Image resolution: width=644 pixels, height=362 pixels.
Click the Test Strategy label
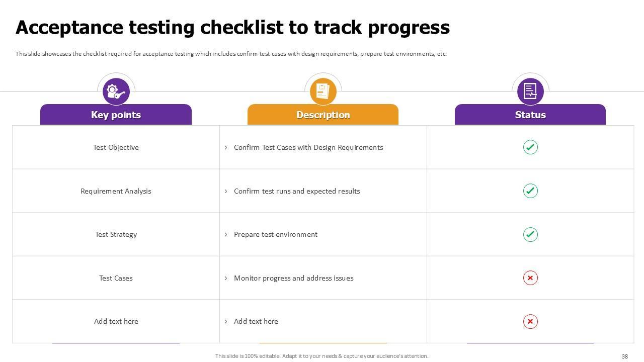pyautogui.click(x=116, y=234)
